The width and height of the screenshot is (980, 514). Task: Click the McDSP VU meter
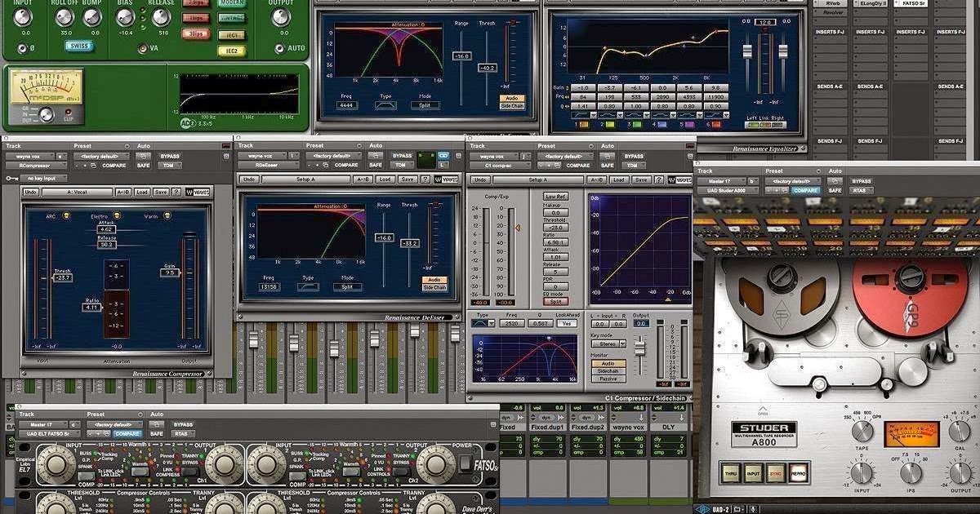pos(46,88)
